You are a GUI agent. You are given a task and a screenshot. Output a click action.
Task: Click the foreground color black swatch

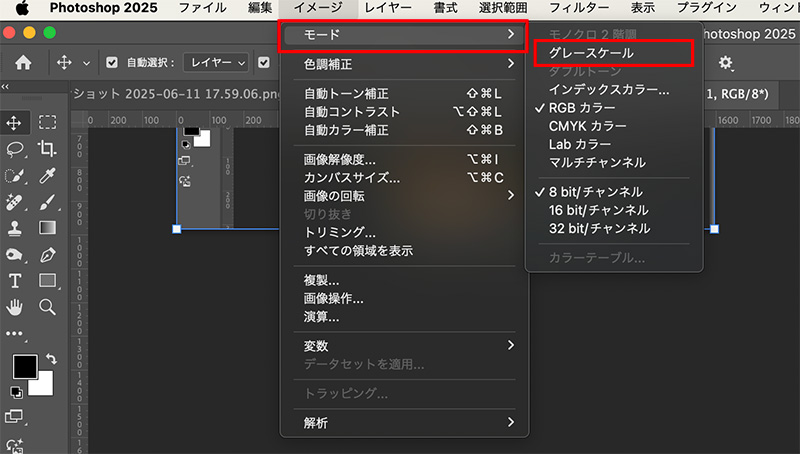tap(24, 366)
